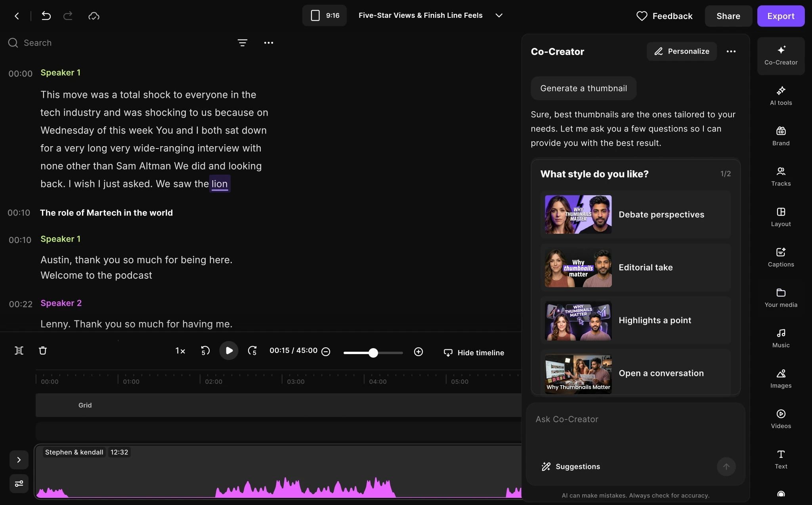Open the Tracks panel
Screen dimensions: 812x505
tap(781, 177)
